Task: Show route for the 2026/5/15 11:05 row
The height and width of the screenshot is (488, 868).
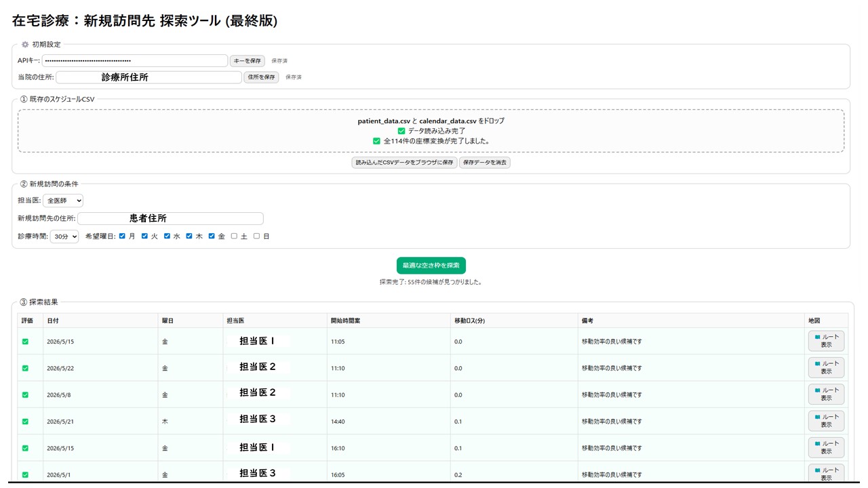Action: click(x=826, y=341)
